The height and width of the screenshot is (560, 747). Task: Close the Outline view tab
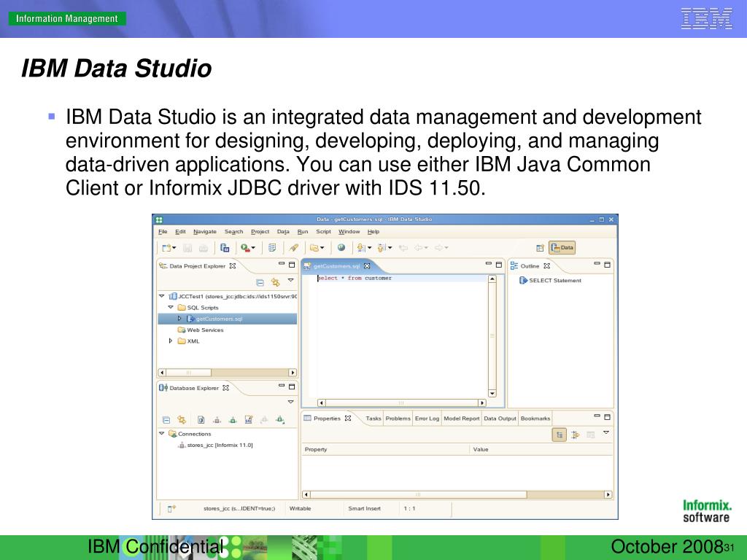coord(547,265)
